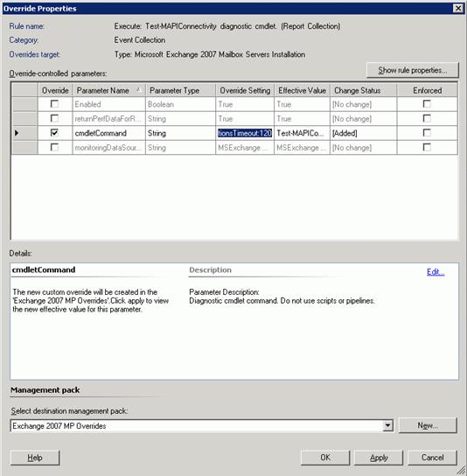Select the returnPerfDataForR parameter cell

tap(108, 119)
